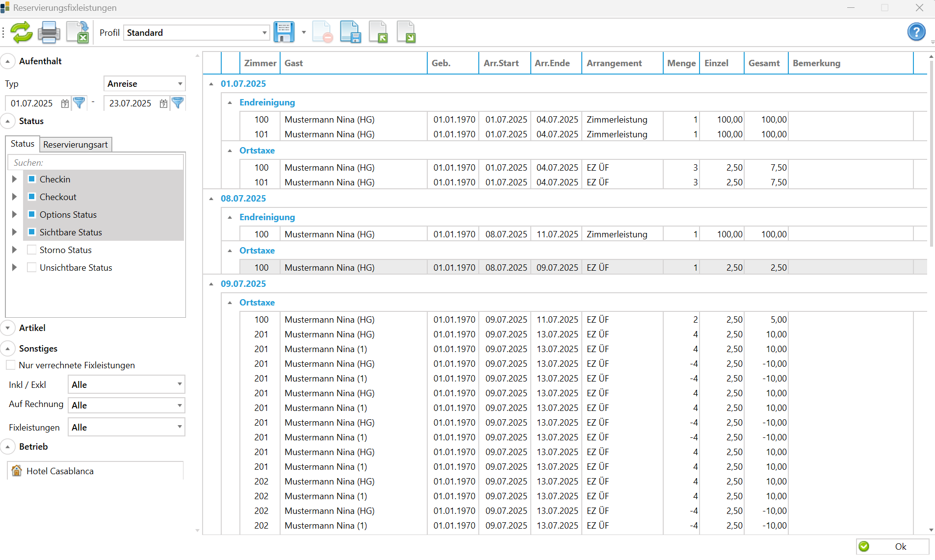Image resolution: width=935 pixels, height=560 pixels.
Task: Sort by the Arrangement column header
Action: click(622, 63)
